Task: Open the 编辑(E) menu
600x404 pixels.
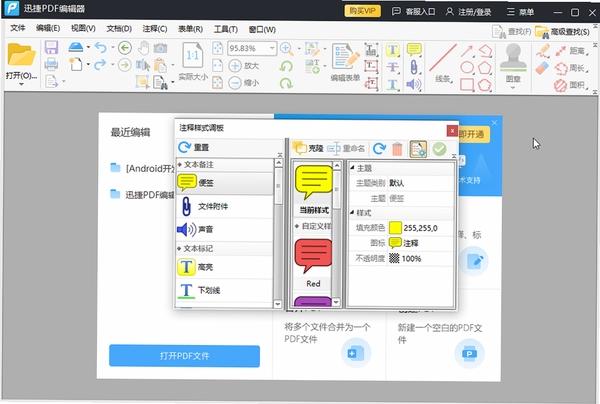Action: (x=48, y=28)
